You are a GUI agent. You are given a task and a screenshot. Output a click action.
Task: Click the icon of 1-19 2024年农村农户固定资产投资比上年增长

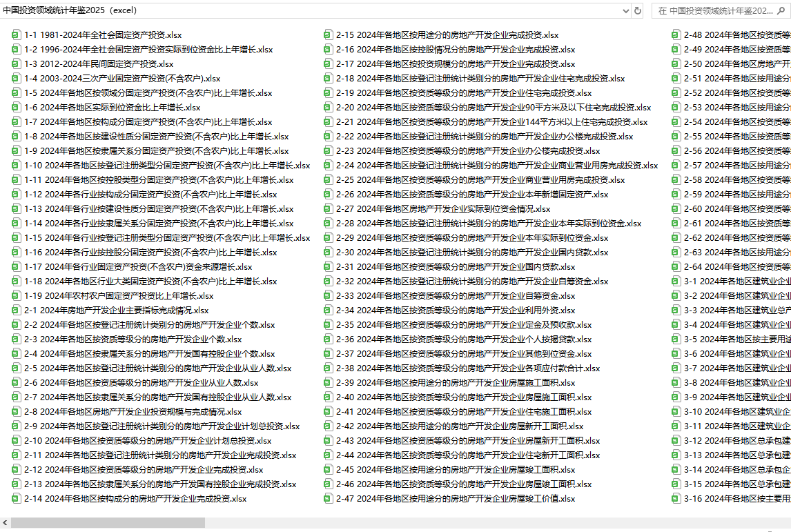[16, 295]
